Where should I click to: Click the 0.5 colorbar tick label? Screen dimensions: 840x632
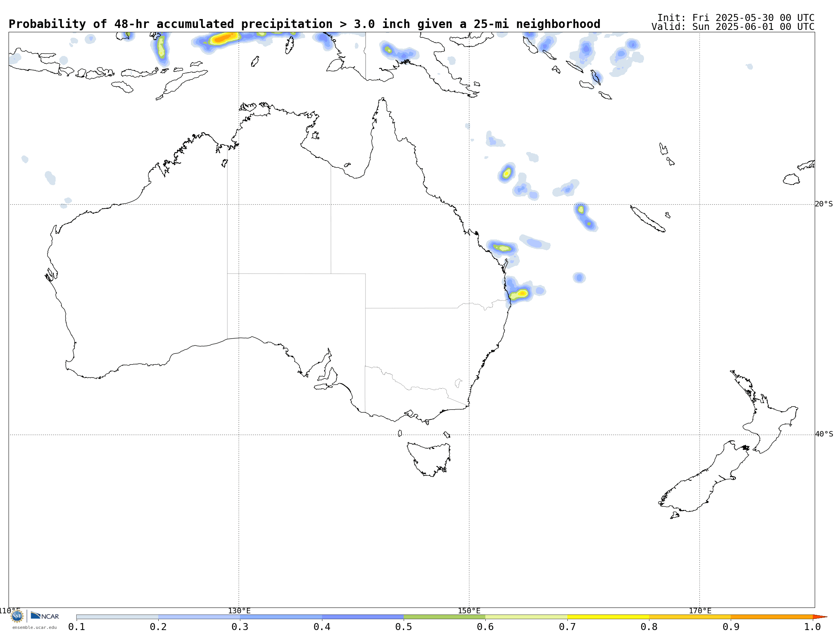coord(404,627)
